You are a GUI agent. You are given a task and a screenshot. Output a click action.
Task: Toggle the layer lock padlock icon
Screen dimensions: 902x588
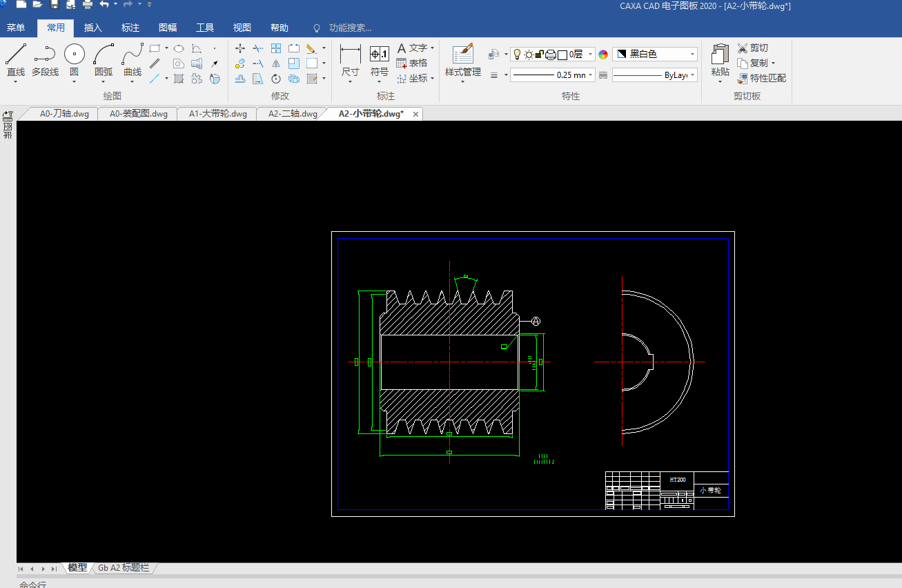[x=540, y=55]
